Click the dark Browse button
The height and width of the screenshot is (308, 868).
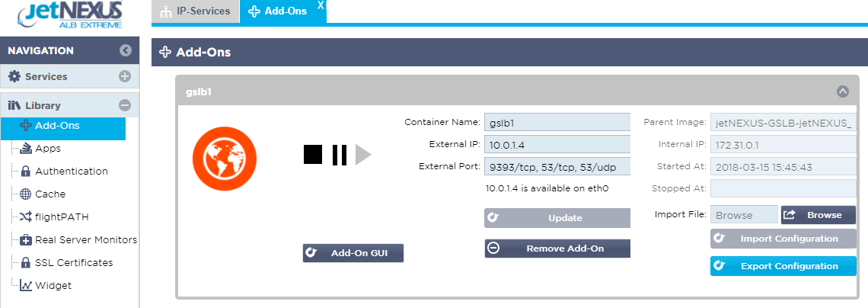(x=819, y=215)
